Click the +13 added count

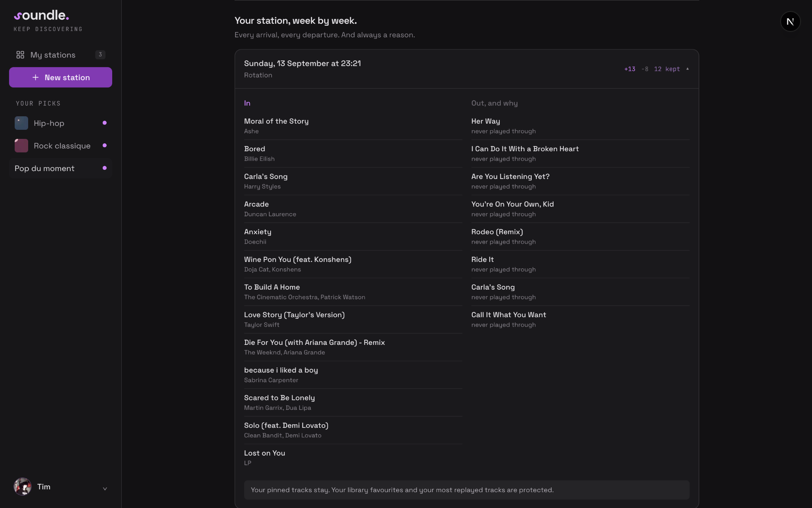pos(630,69)
